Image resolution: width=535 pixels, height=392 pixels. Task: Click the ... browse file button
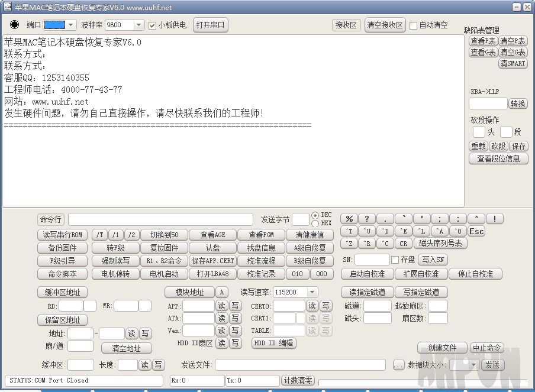click(x=398, y=365)
